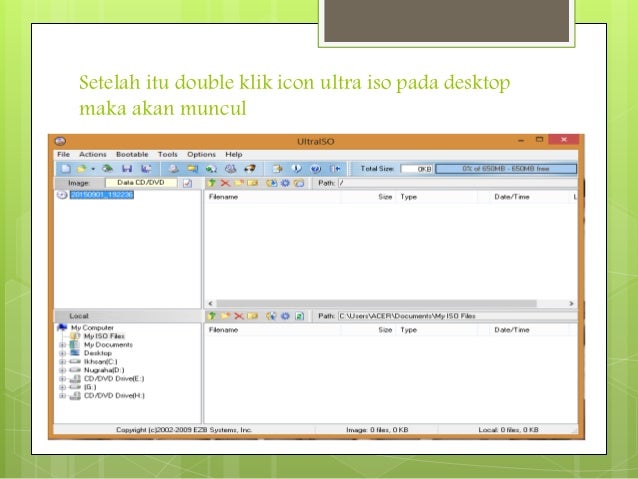Open the Bootable menu
The image size is (638, 479).
tap(132, 155)
